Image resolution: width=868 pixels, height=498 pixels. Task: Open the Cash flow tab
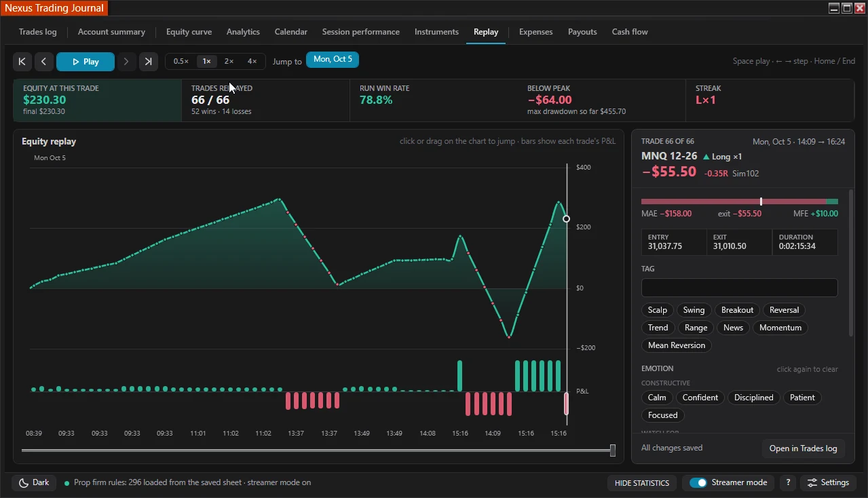630,32
